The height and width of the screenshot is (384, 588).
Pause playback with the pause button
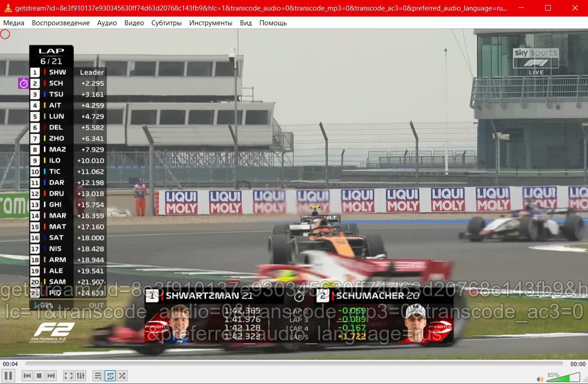click(9, 375)
